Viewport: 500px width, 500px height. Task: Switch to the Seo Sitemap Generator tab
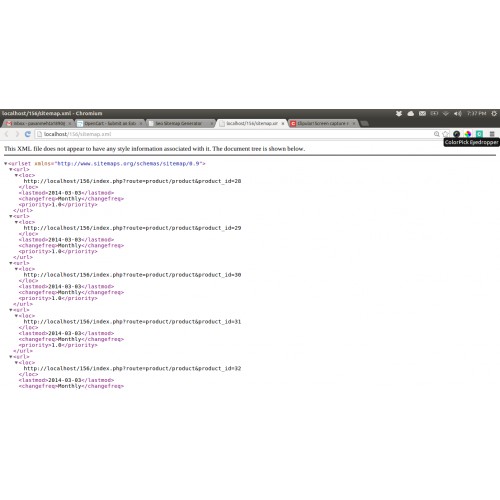tap(180, 123)
